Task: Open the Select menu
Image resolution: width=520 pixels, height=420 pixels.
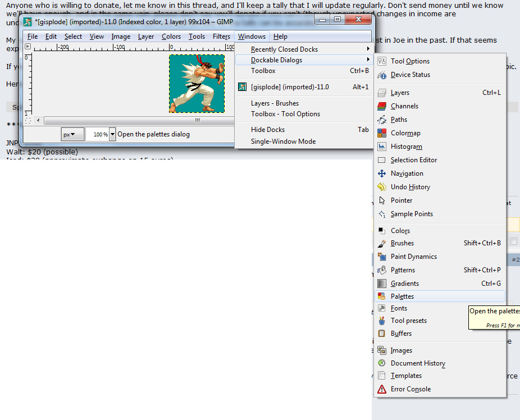Action: point(73,36)
